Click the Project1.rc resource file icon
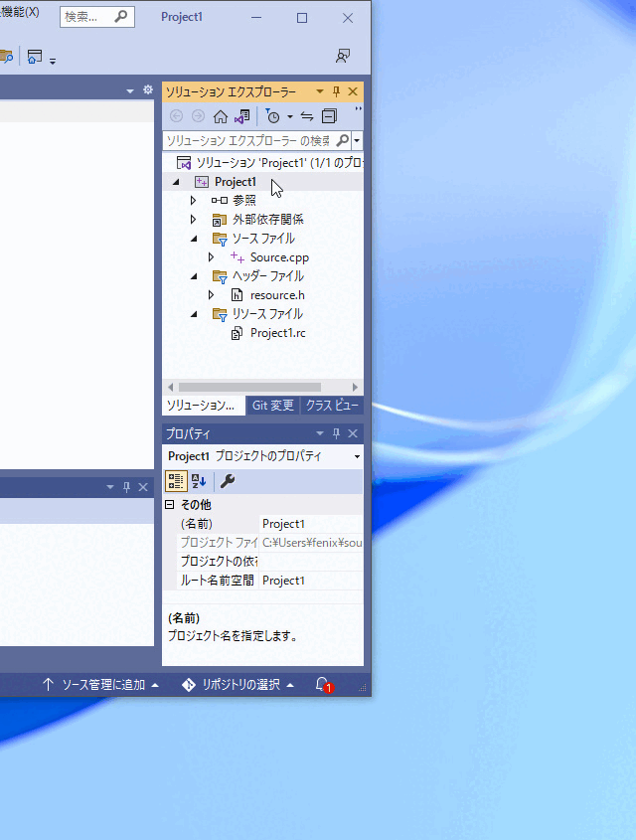The height and width of the screenshot is (840, 636). tap(237, 333)
